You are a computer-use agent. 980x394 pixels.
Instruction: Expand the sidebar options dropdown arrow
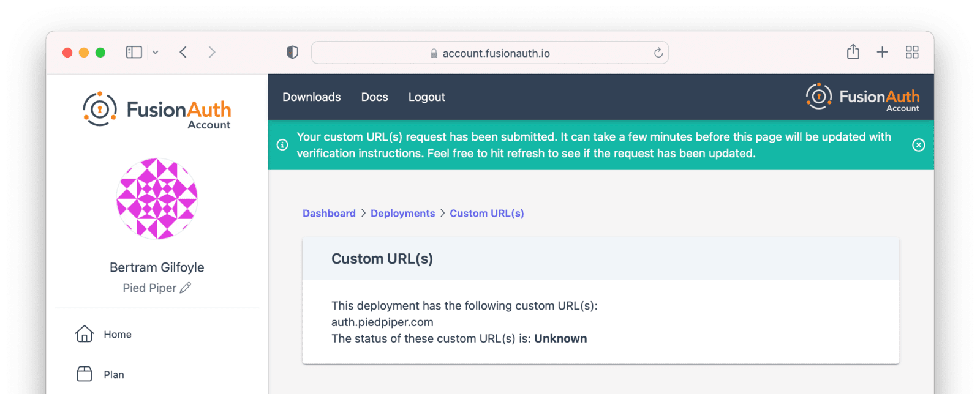[156, 53]
